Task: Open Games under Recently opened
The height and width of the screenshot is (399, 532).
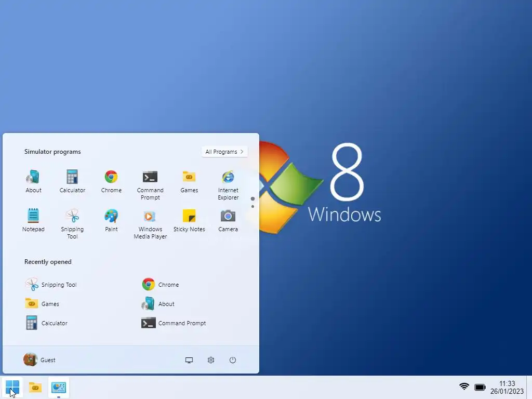Action: (43, 303)
